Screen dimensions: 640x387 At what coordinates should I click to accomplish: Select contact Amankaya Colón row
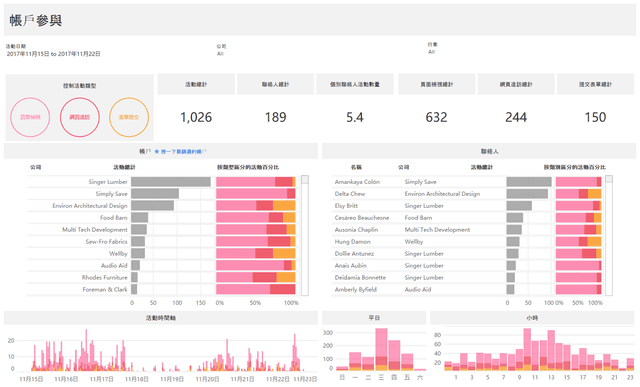coord(419,182)
